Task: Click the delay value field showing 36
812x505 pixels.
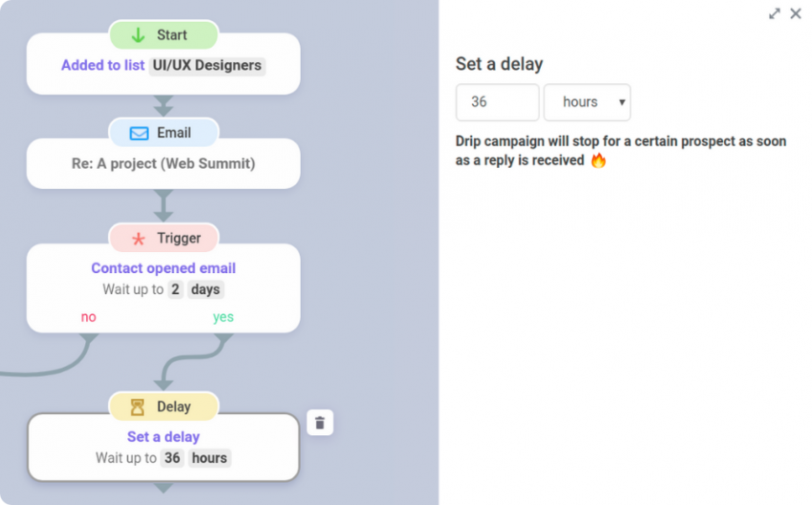Action: (497, 102)
